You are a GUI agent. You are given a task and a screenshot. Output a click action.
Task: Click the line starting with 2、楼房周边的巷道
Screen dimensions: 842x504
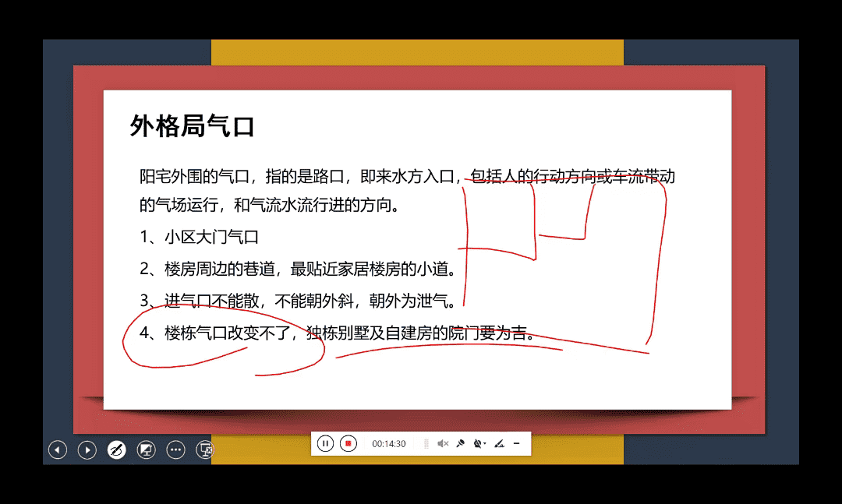296,270
